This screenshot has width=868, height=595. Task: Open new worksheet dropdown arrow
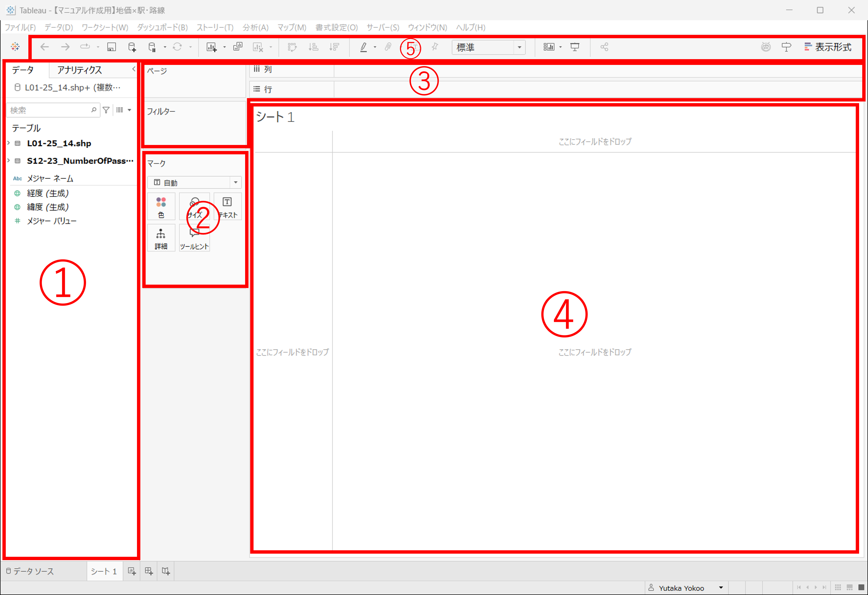pyautogui.click(x=224, y=47)
